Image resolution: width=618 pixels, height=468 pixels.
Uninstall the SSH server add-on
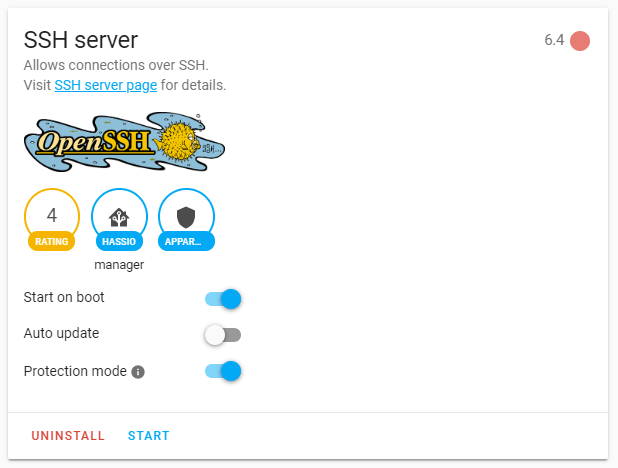[x=68, y=436]
